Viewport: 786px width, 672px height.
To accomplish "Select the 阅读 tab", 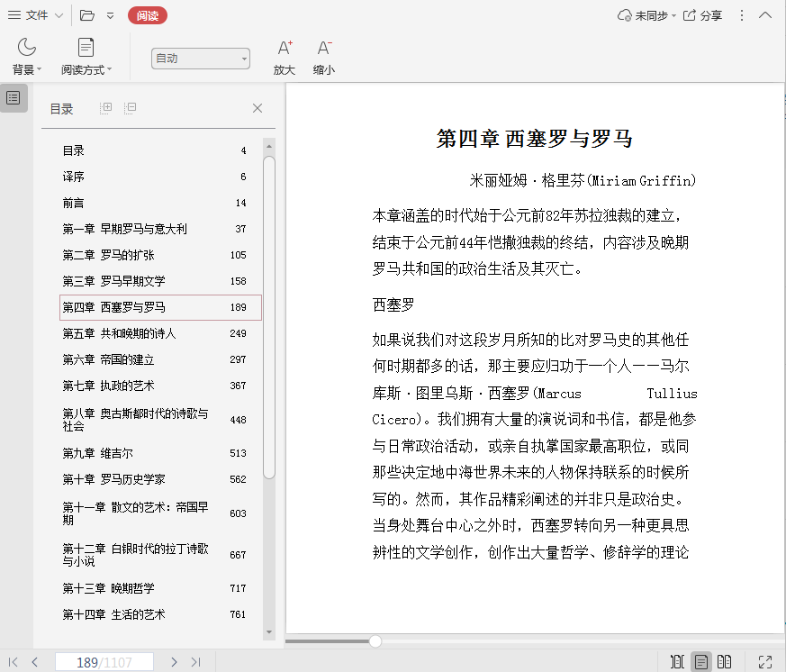I will click(147, 15).
